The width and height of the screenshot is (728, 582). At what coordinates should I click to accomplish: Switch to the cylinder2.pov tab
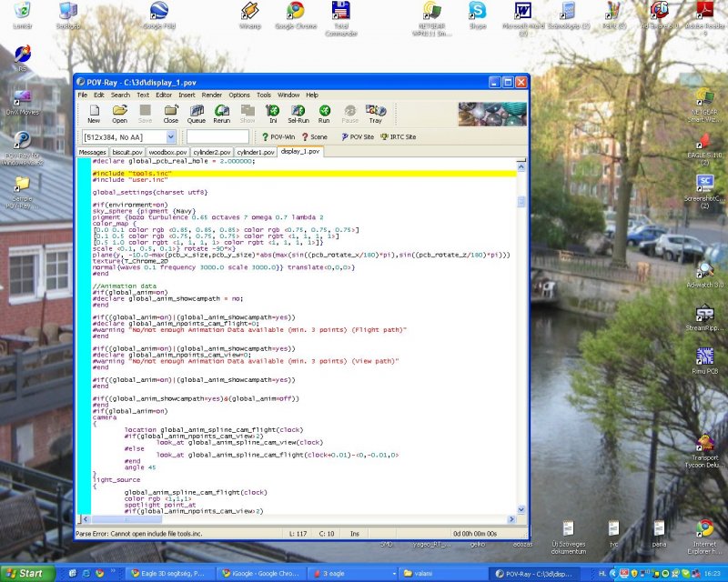point(212,152)
